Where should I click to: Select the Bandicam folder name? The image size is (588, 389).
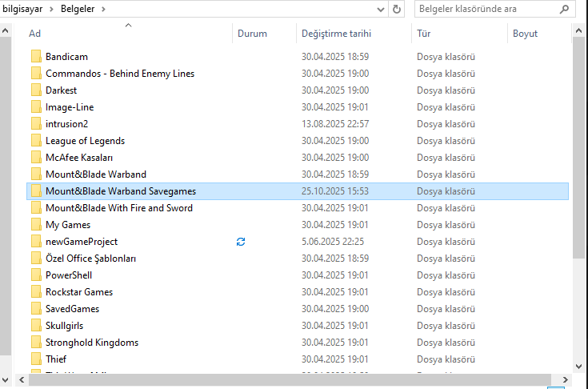click(66, 57)
